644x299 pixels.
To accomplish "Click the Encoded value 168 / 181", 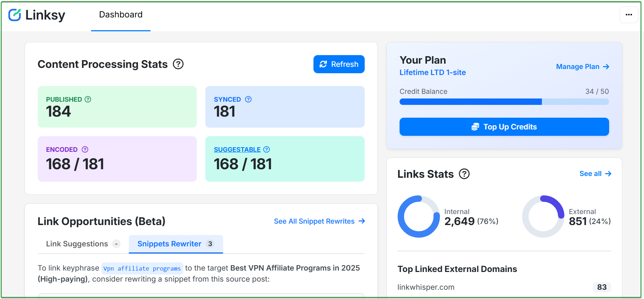I will coord(75,164).
